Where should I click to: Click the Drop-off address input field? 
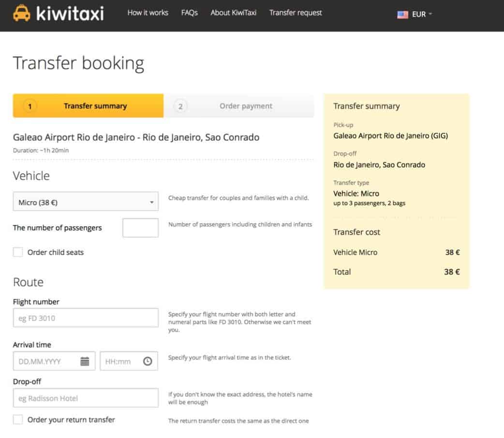click(x=86, y=398)
